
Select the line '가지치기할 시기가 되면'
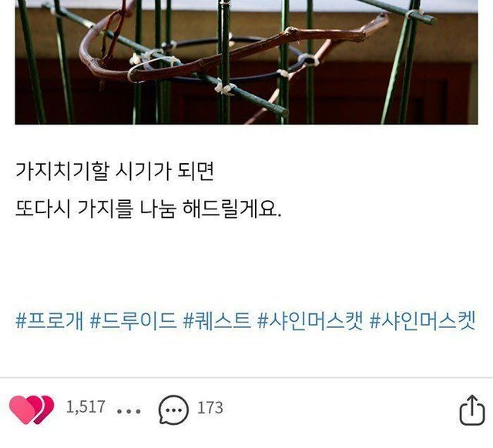tap(115, 171)
